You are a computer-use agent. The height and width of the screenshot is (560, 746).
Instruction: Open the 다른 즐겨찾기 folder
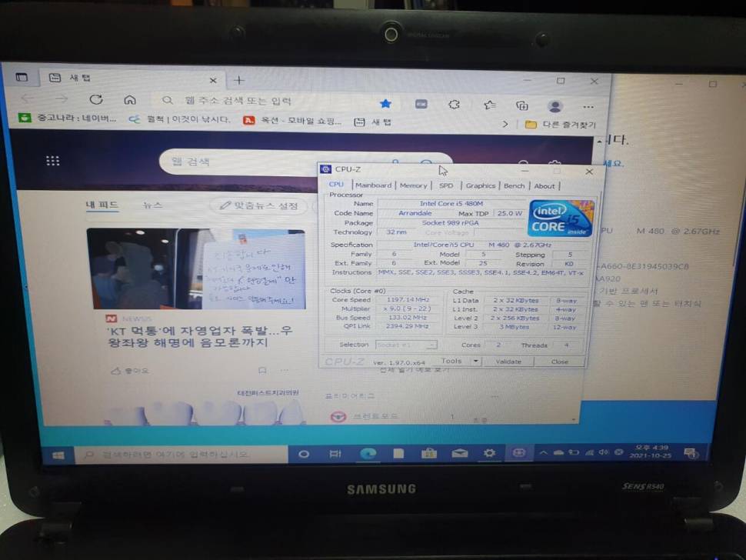[560, 125]
